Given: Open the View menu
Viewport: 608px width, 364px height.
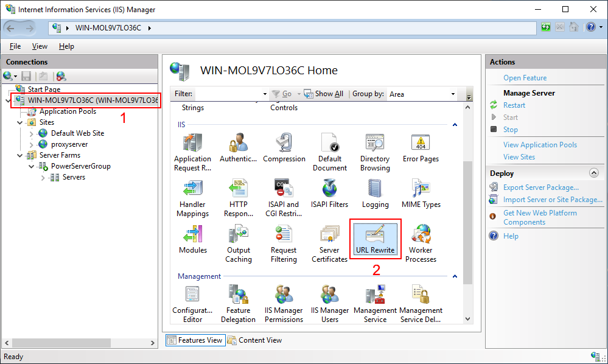Looking at the screenshot, I should point(40,46).
